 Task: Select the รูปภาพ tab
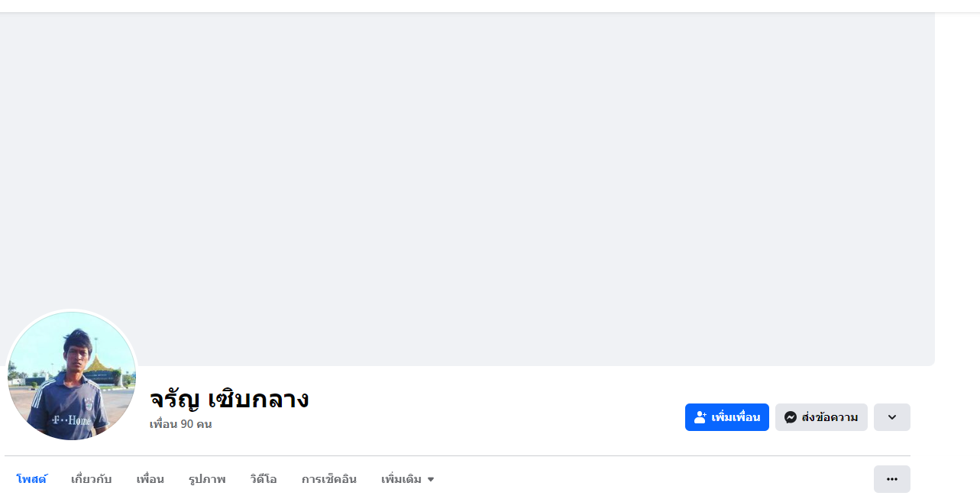coord(207,480)
